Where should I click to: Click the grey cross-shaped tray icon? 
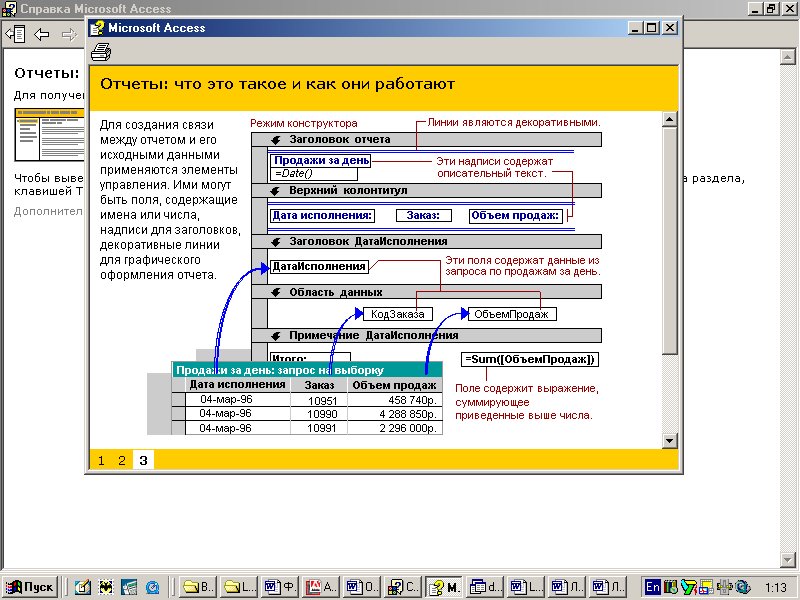[724, 587]
